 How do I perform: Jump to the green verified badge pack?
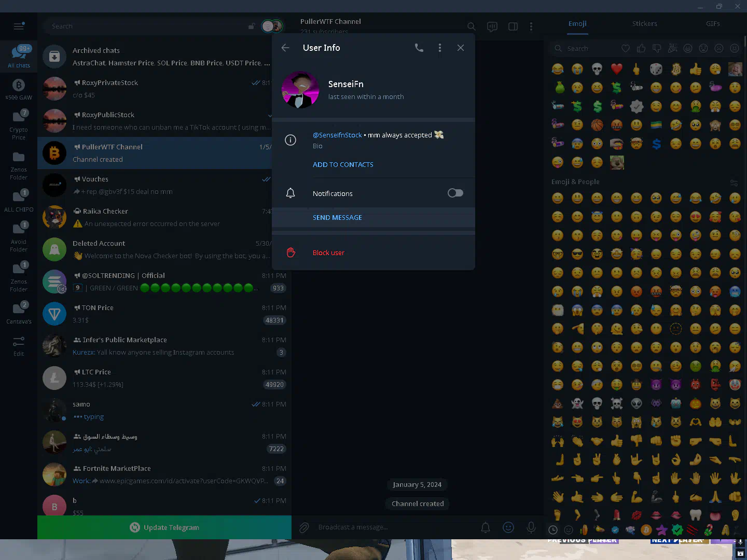[677, 530]
